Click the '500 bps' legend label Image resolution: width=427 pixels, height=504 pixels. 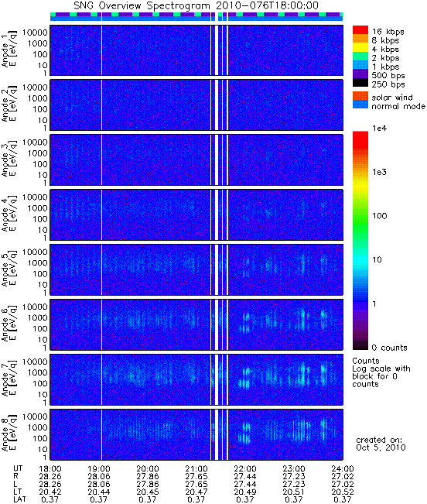click(x=388, y=76)
